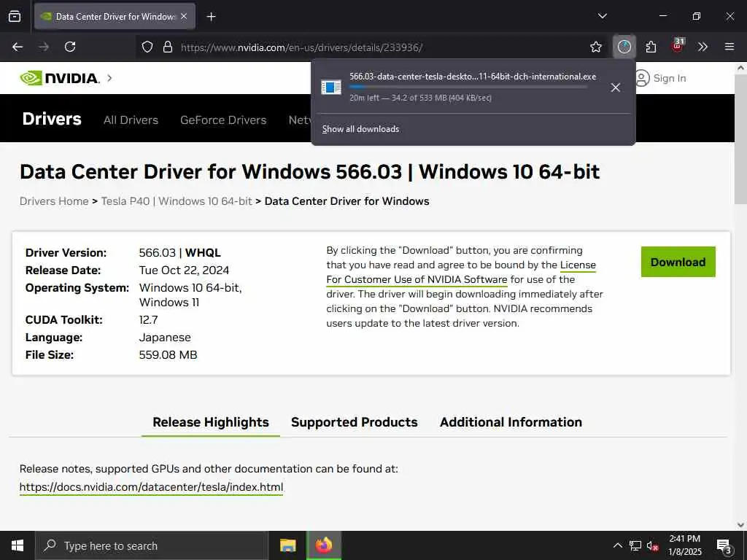This screenshot has width=747, height=560.
Task: Cancel the 566.03 driver download
Action: point(615,87)
